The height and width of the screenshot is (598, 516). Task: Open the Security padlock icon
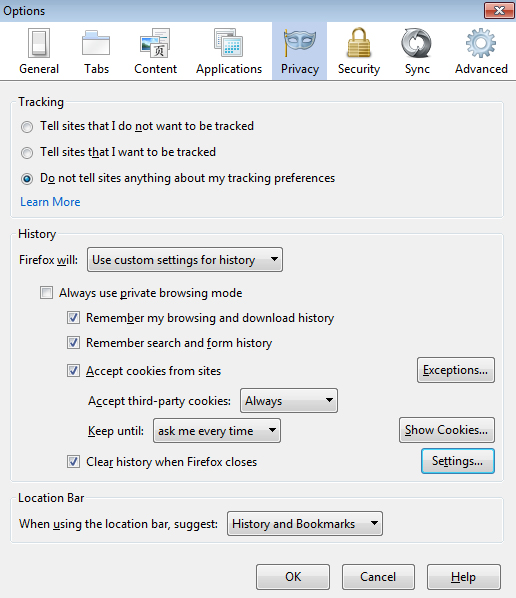pos(358,42)
